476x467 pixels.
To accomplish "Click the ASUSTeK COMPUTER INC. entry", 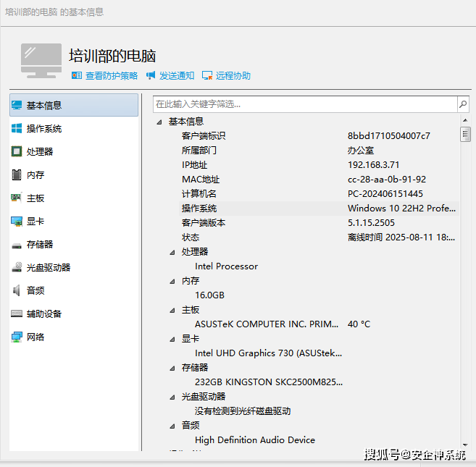I will click(267, 324).
